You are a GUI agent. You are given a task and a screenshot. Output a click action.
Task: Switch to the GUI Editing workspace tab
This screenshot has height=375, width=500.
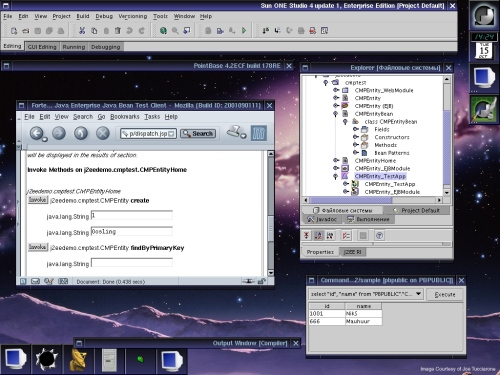tap(42, 47)
